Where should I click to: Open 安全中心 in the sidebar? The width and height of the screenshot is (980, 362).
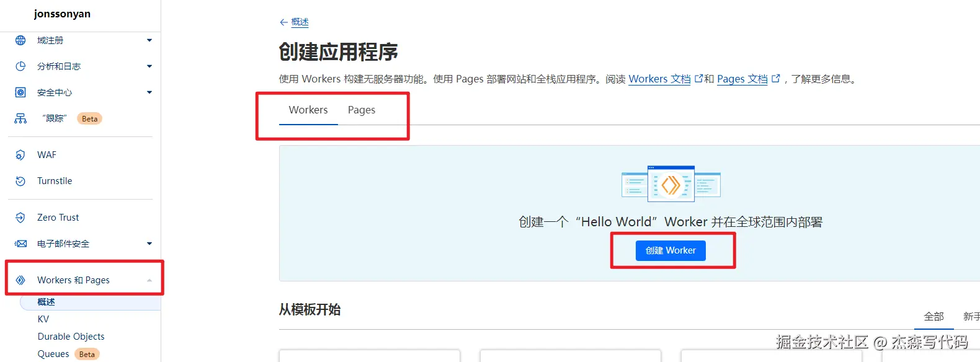click(55, 92)
